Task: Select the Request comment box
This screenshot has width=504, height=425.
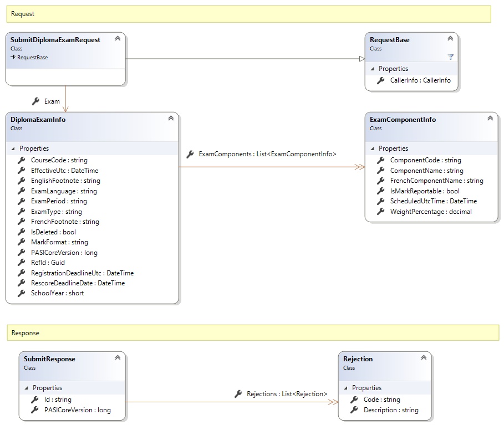Action: [x=248, y=13]
